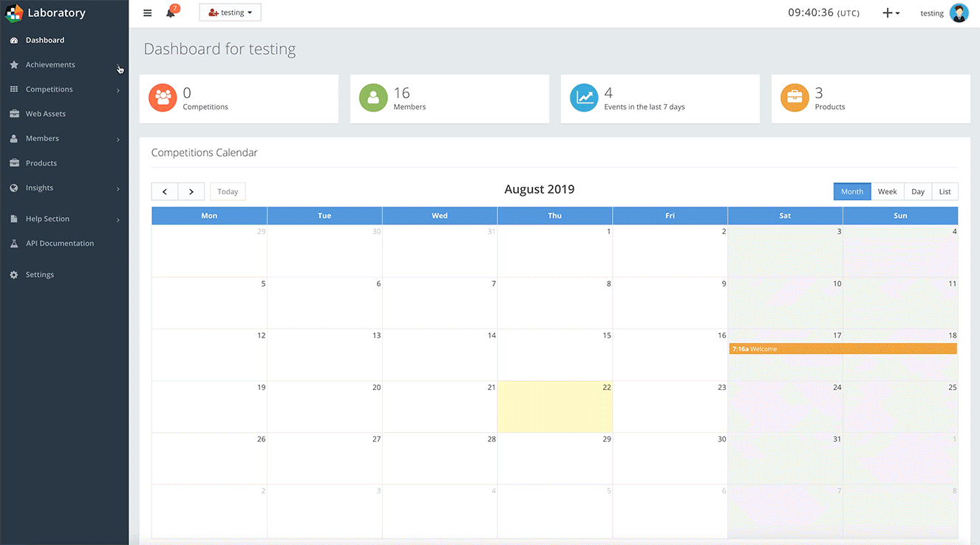980x545 pixels.
Task: Open the testing user avatar
Action: pos(959,13)
